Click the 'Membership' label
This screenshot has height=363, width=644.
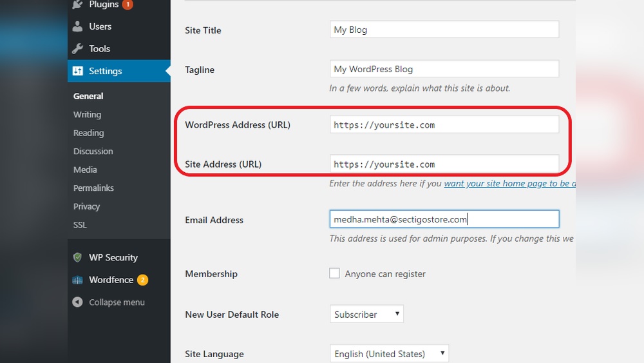(x=211, y=274)
